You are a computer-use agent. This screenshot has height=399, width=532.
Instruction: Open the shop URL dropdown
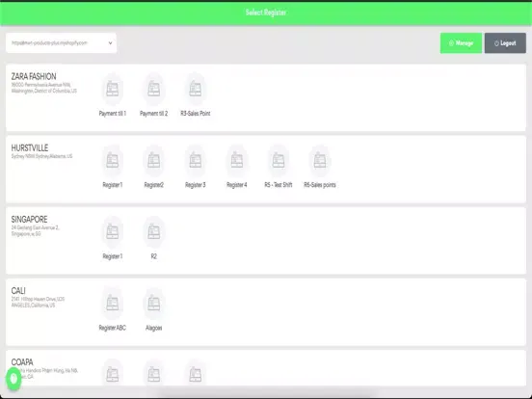click(x=61, y=43)
